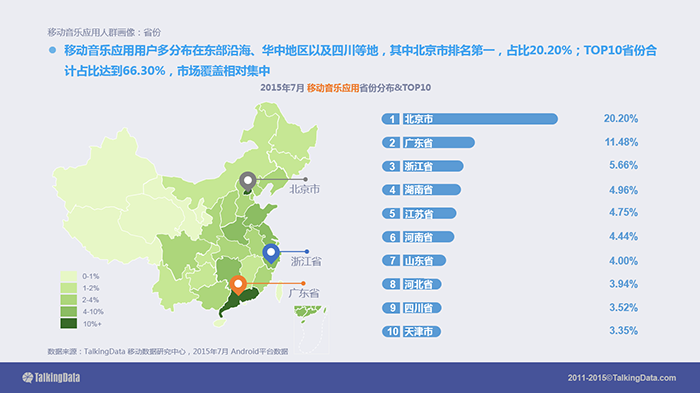Screen dimensions: 700x393
Task: Click the orange Guangdong map pin
Action: 238,285
